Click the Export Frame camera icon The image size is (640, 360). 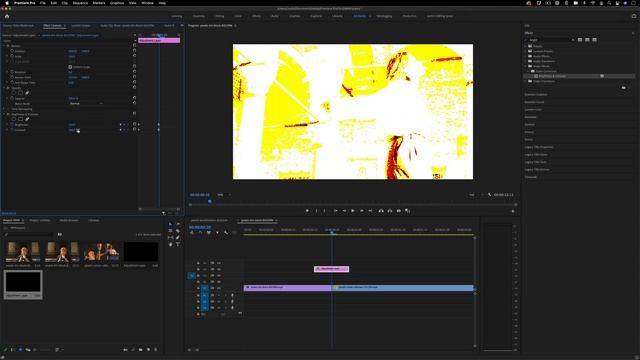coord(399,211)
